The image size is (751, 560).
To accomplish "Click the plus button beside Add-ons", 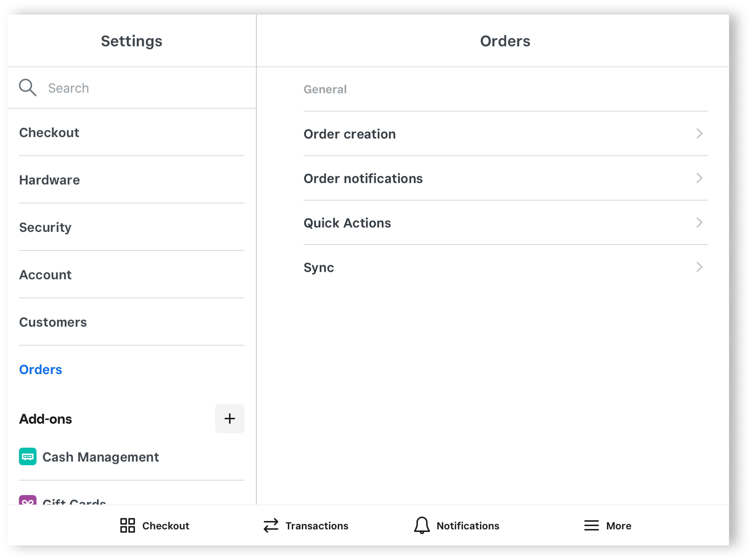I will click(x=230, y=418).
